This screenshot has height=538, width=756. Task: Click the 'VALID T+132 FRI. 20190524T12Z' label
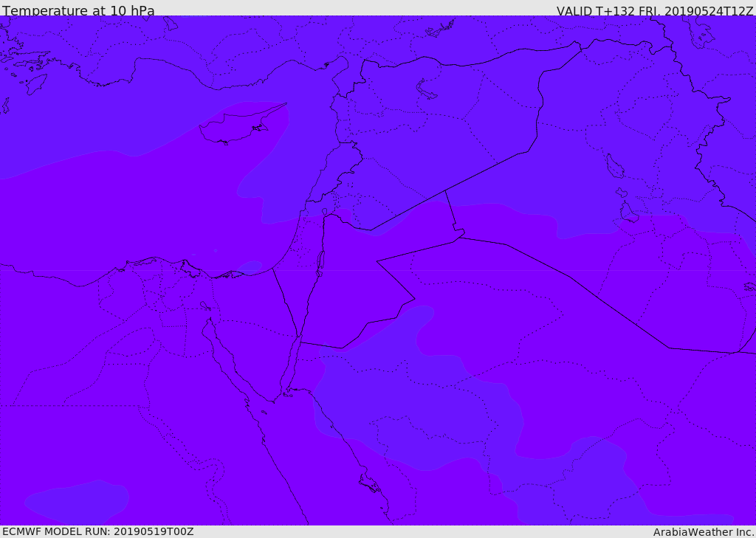[655, 10]
